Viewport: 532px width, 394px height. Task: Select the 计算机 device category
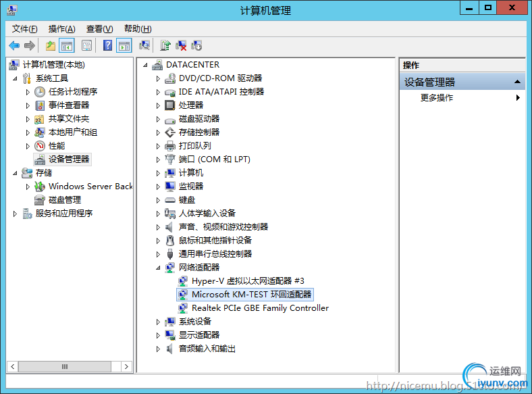pos(191,173)
